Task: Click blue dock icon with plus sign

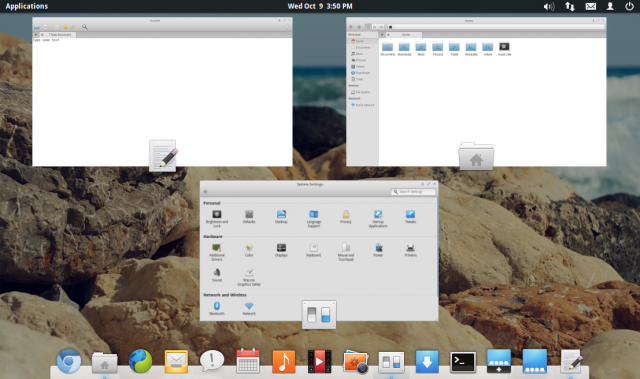Action: [499, 361]
